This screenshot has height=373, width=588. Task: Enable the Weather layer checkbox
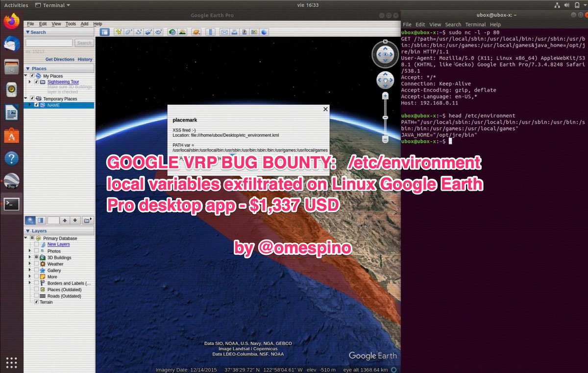pos(36,264)
